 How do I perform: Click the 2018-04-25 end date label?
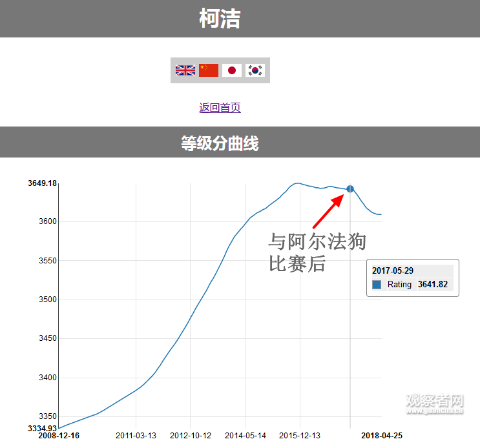pos(382,436)
